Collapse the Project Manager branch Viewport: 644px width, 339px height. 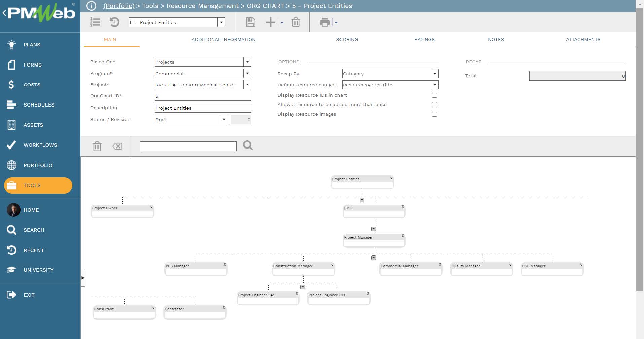pos(373,257)
